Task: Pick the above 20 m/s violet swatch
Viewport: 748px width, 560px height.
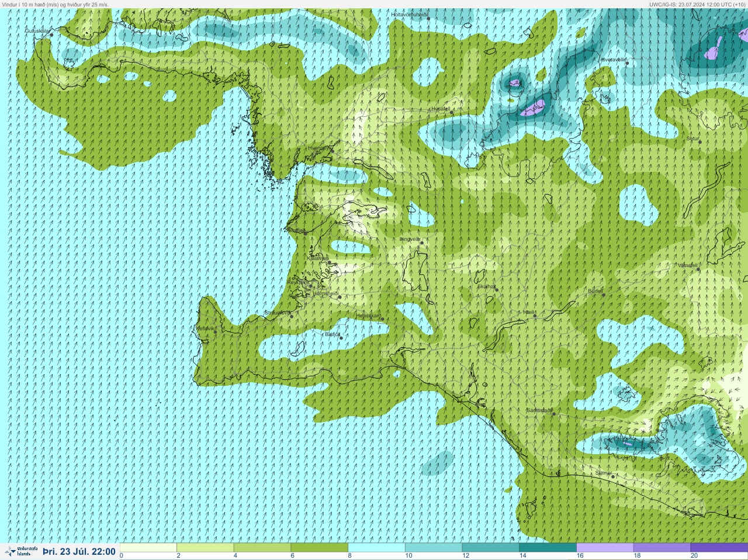Action: 719,548
